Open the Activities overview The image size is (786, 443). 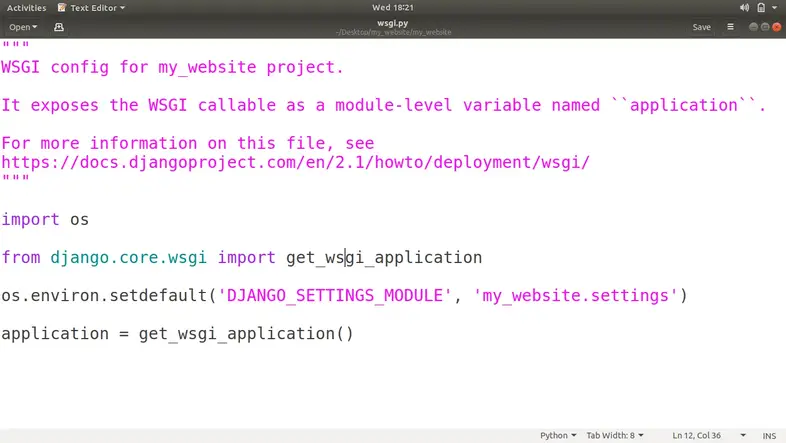click(26, 8)
